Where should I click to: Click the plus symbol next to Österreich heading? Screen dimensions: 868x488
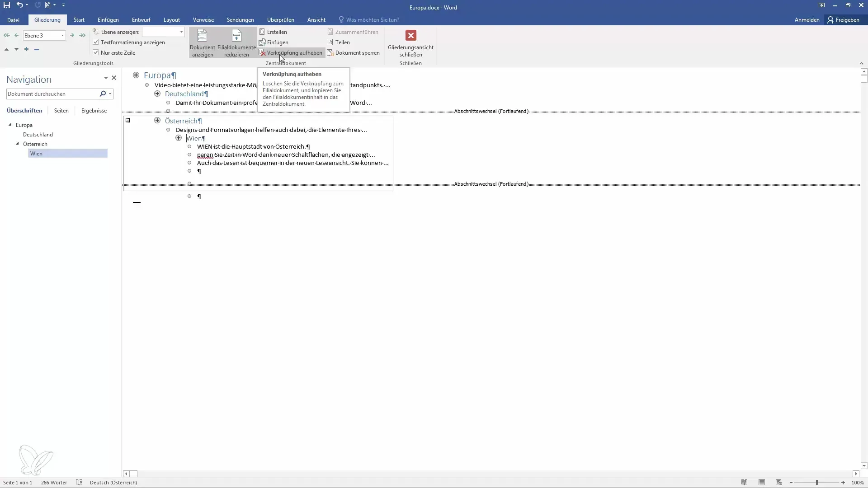[157, 120]
